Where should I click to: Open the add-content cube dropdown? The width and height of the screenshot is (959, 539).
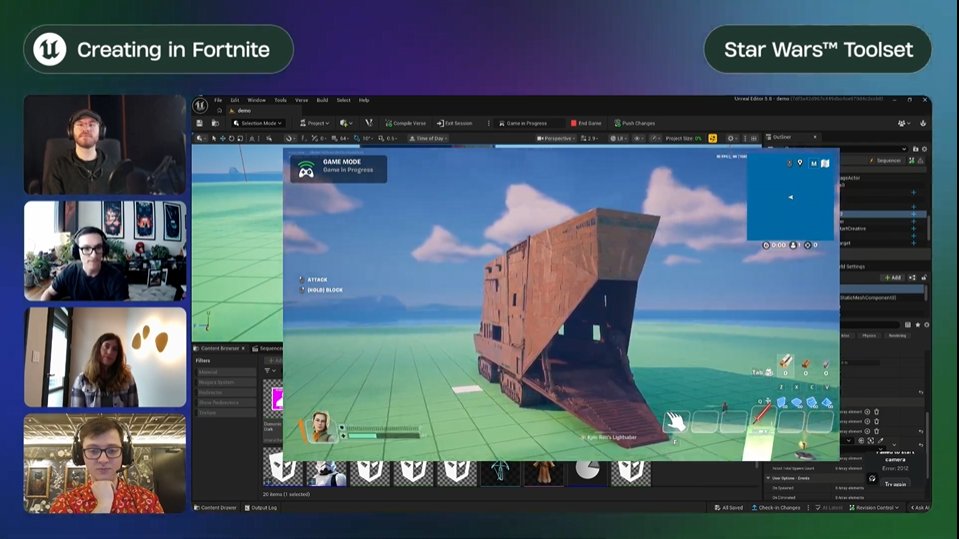[346, 123]
